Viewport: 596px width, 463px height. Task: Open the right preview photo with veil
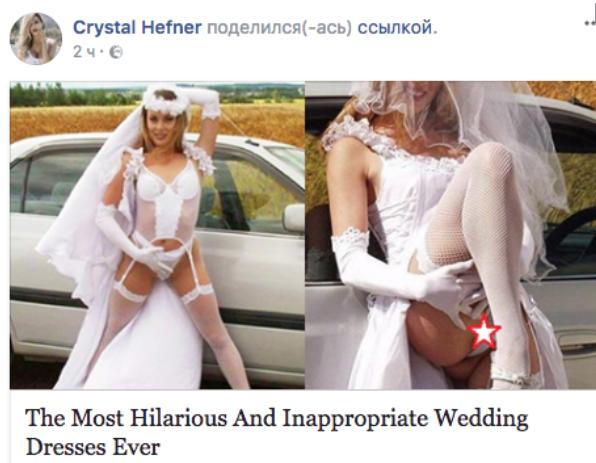coord(451,235)
